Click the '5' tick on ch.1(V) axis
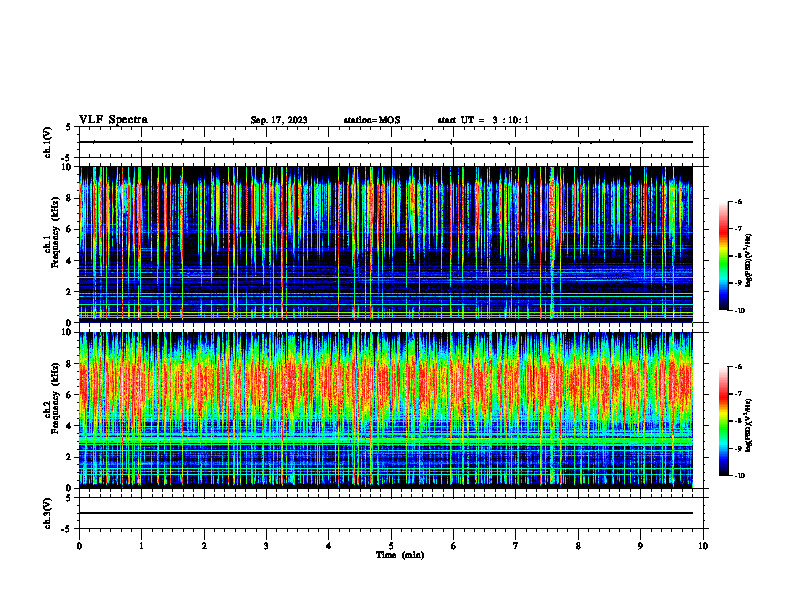Screen dimensions: 792x612 click(x=68, y=127)
